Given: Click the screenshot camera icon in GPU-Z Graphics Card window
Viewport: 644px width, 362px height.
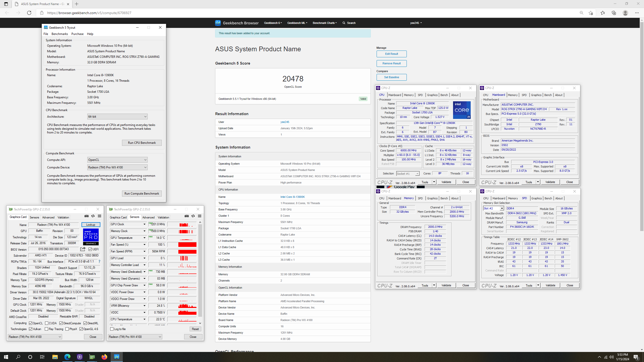Looking at the screenshot, I should point(87,216).
